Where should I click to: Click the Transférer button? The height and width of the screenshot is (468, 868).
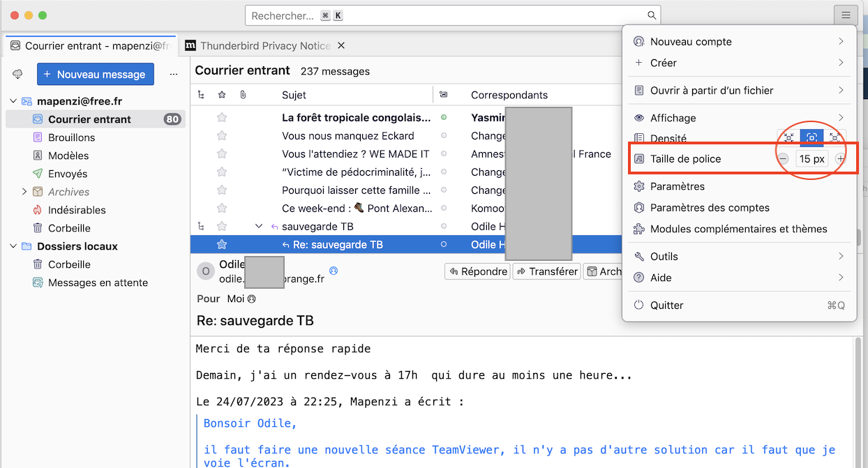[x=546, y=272]
